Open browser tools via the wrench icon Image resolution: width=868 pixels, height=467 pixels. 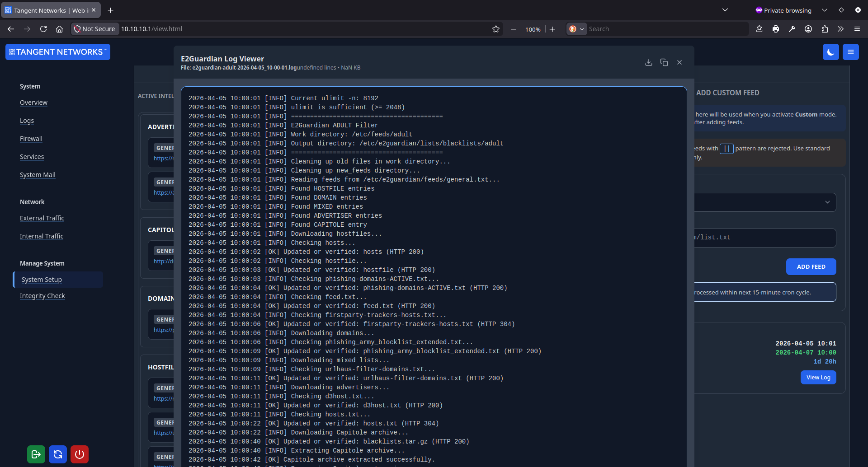792,28
